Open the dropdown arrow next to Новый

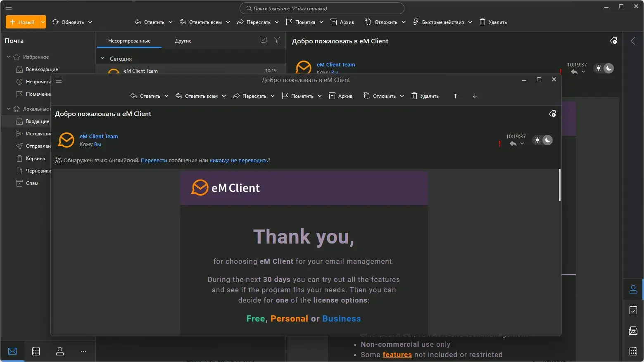point(43,22)
